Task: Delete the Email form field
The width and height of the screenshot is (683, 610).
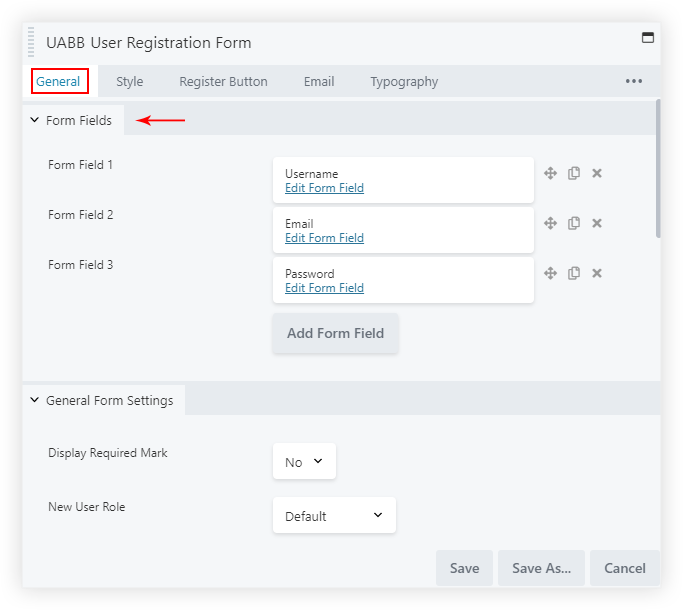Action: pyautogui.click(x=597, y=223)
